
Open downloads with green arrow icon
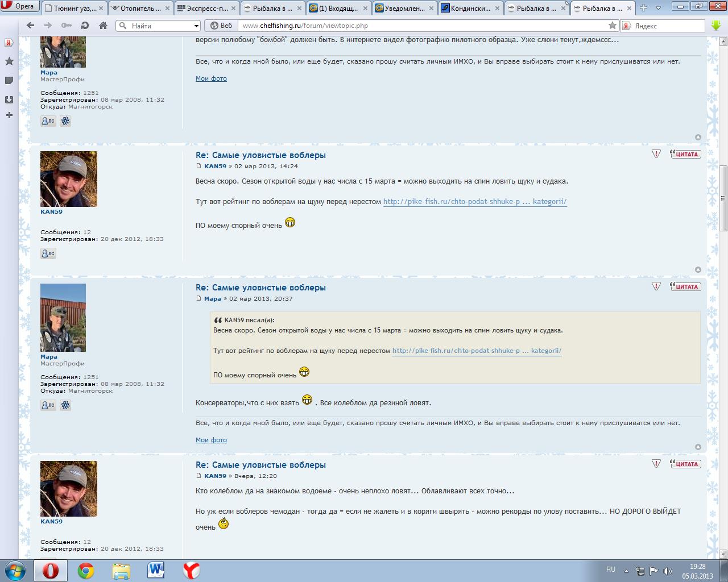point(716,26)
